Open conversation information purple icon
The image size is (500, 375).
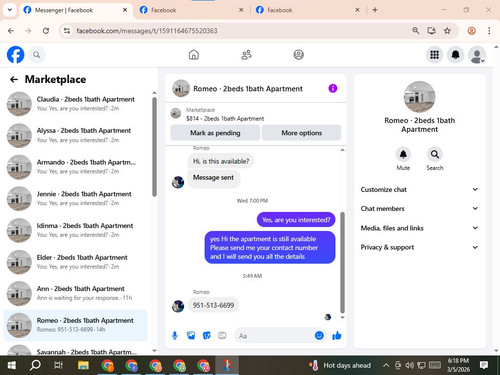coord(333,88)
